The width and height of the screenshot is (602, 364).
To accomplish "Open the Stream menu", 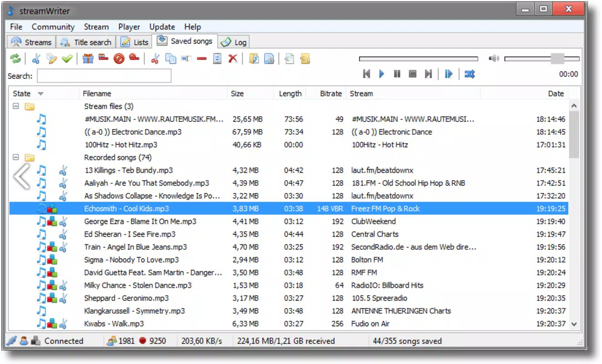I will pyautogui.click(x=96, y=27).
